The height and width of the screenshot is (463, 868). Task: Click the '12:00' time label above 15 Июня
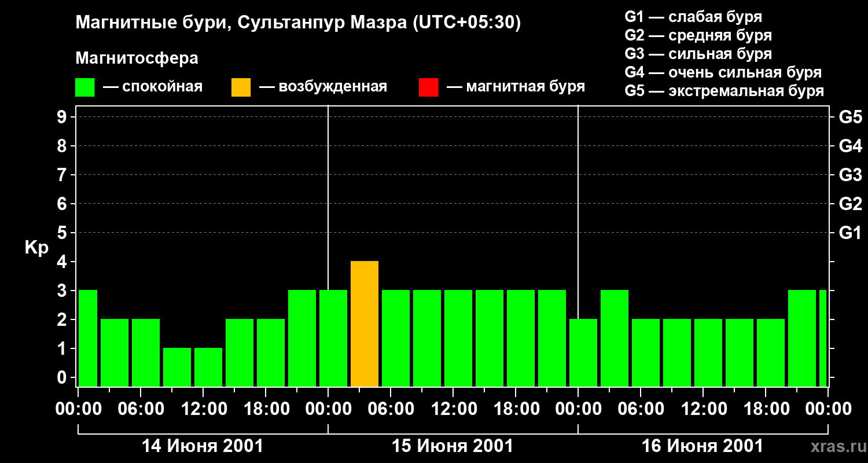click(453, 410)
